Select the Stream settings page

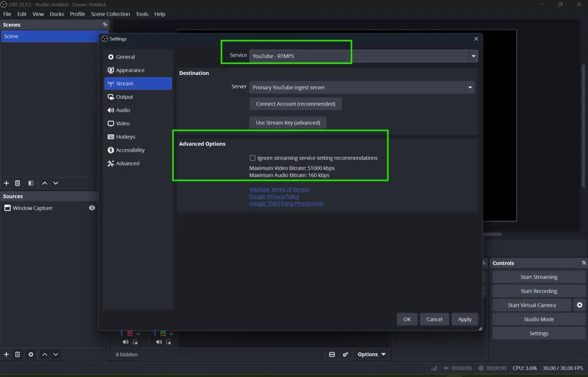pyautogui.click(x=138, y=83)
